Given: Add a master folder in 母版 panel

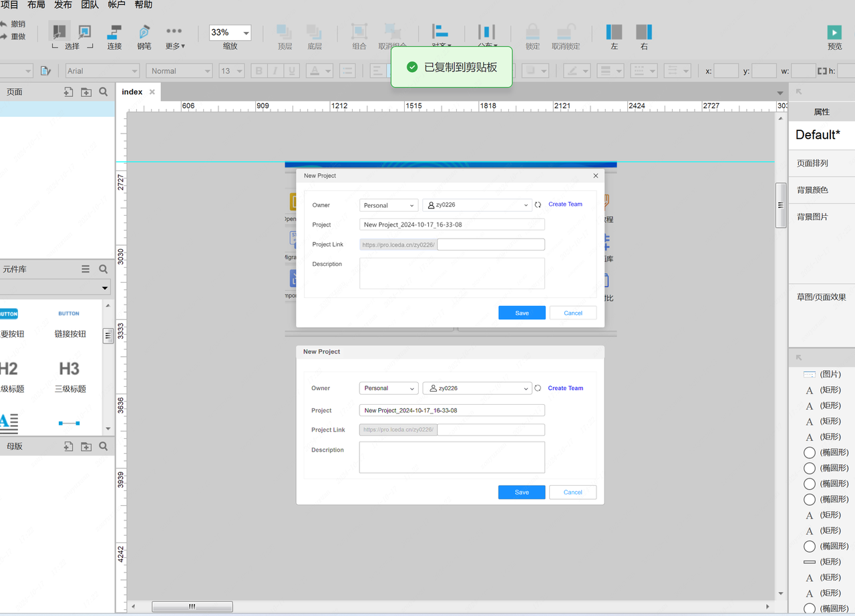Looking at the screenshot, I should (86, 446).
